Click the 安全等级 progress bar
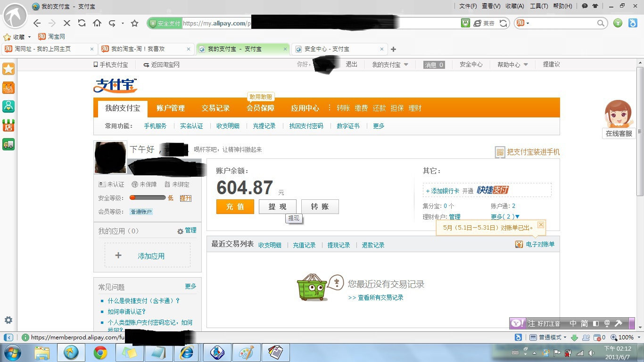 point(148,198)
